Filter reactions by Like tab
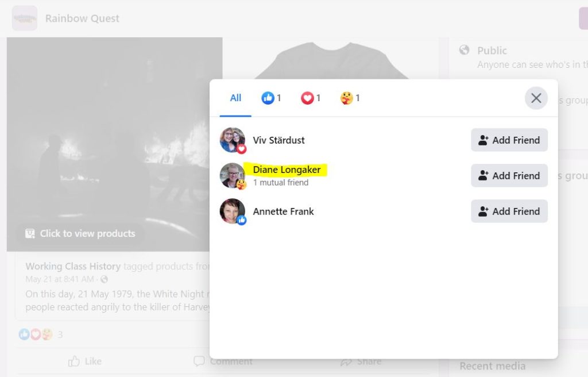The width and height of the screenshot is (588, 377). (271, 98)
